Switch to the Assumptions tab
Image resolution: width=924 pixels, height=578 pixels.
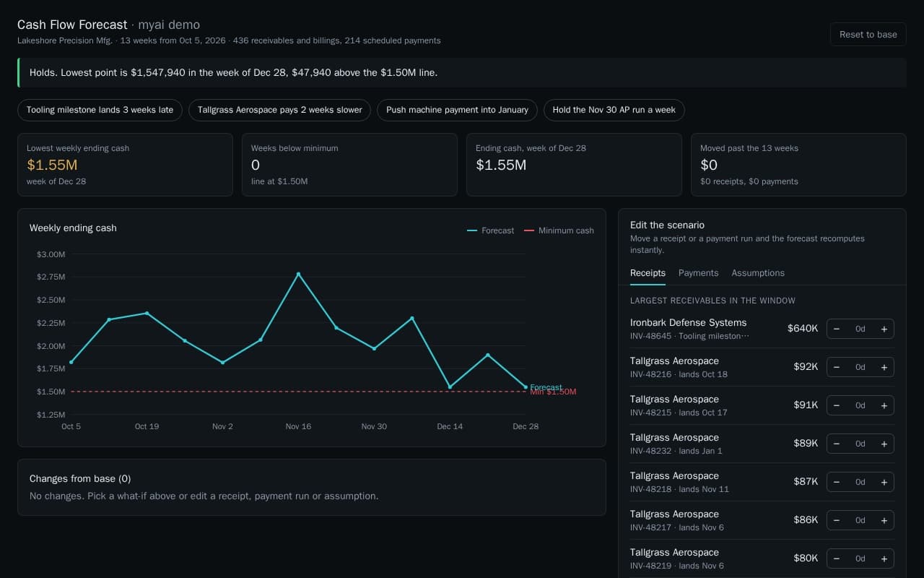coord(758,273)
